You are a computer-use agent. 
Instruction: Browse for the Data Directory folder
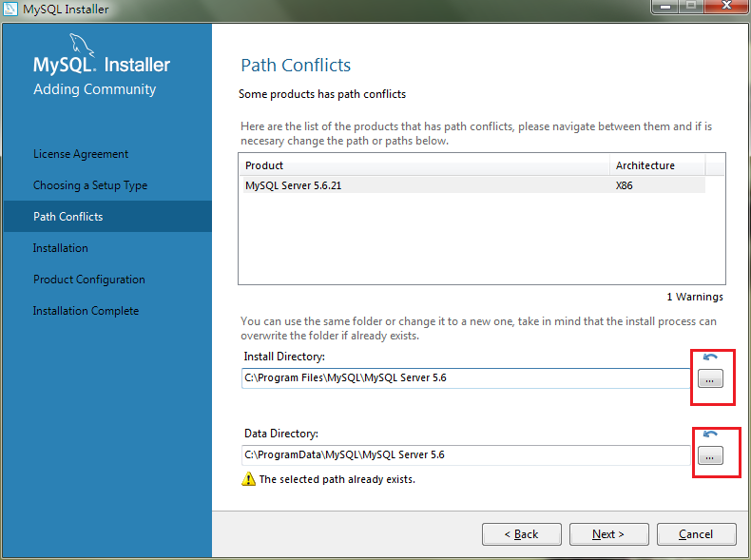tap(710, 455)
